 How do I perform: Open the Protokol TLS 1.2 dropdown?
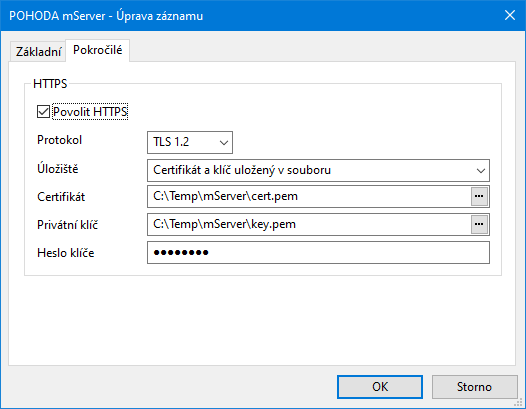click(x=190, y=142)
